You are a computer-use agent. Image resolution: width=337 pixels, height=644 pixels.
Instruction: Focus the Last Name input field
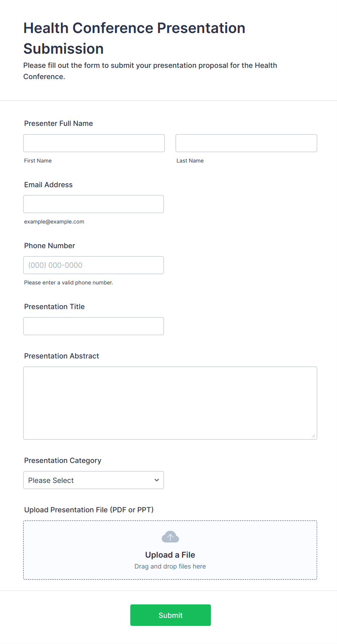[x=246, y=143]
